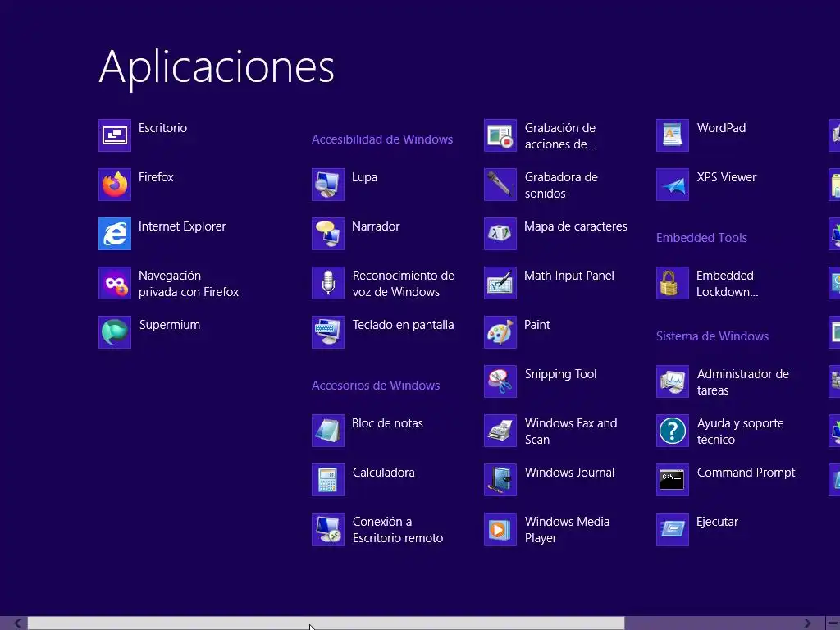This screenshot has width=840, height=630.
Task: Open Embedded Lockdown padlock icon
Action: [x=673, y=283]
